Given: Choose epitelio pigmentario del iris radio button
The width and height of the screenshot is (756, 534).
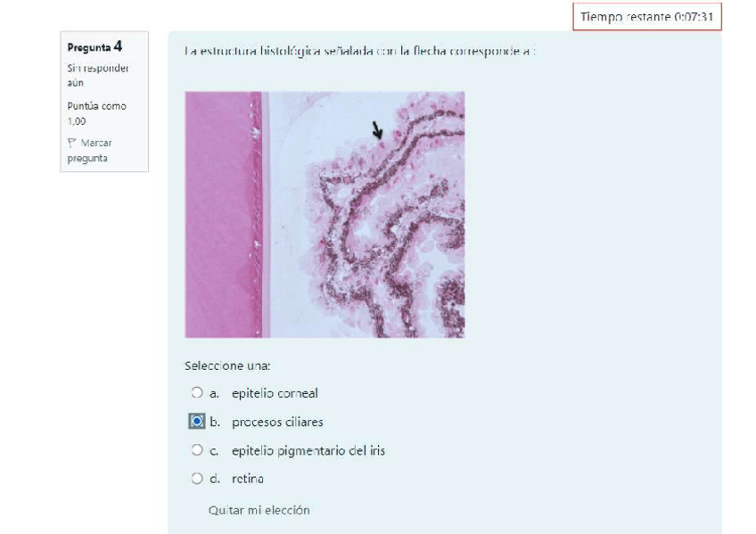Looking at the screenshot, I should (x=197, y=450).
